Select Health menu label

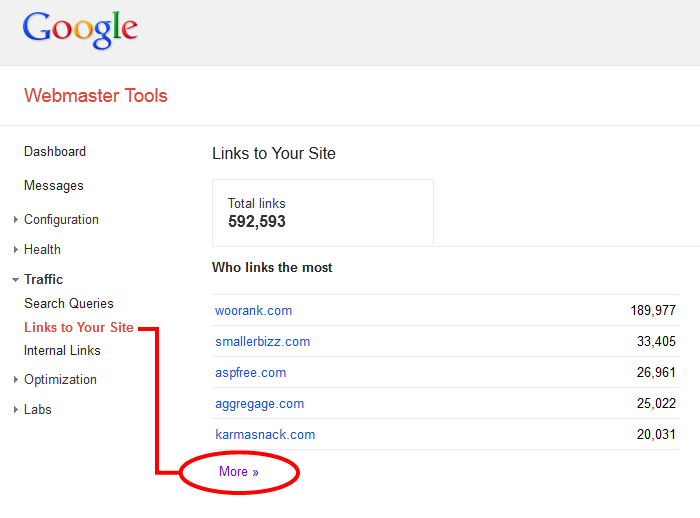pos(42,249)
